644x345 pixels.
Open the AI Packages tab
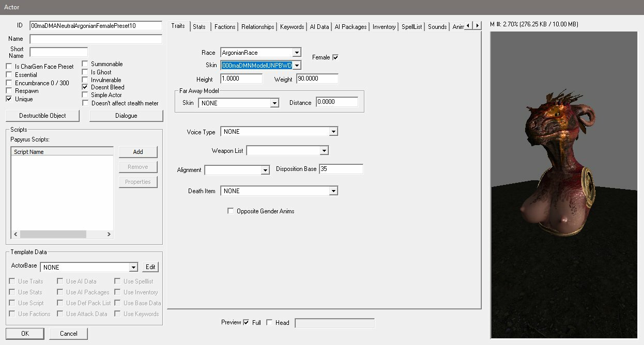pos(350,27)
